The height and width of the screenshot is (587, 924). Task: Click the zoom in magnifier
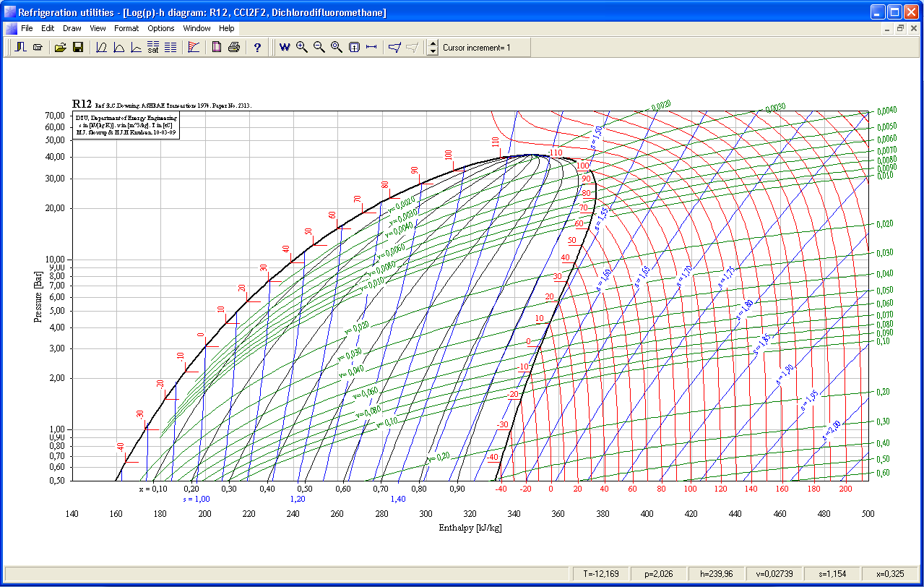(x=302, y=47)
